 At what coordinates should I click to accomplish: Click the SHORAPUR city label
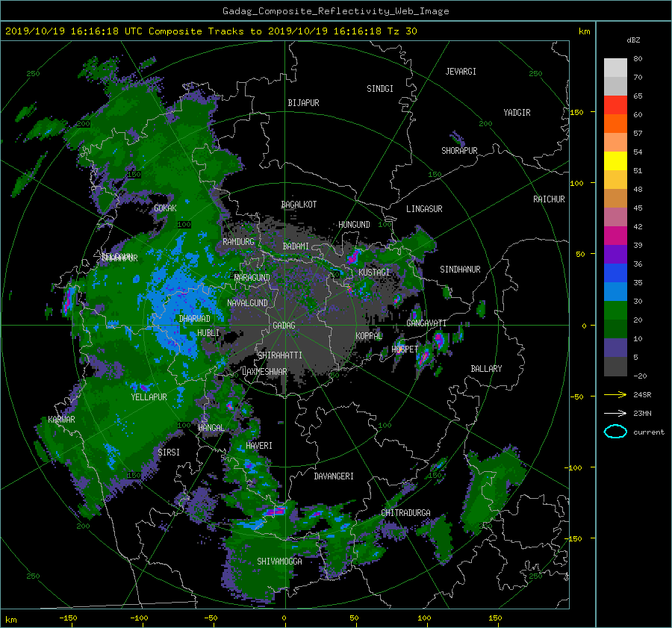click(459, 151)
